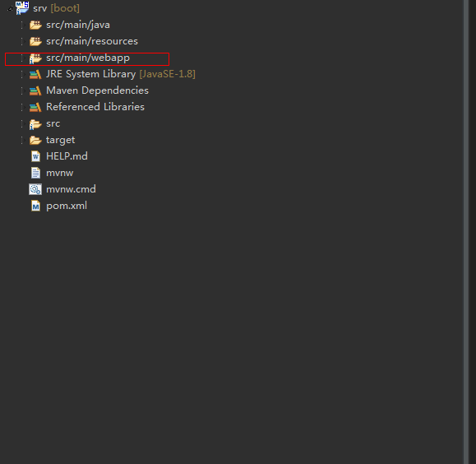Click the mvnw.cmd script file icon
The width and height of the screenshot is (476, 464).
(x=35, y=189)
